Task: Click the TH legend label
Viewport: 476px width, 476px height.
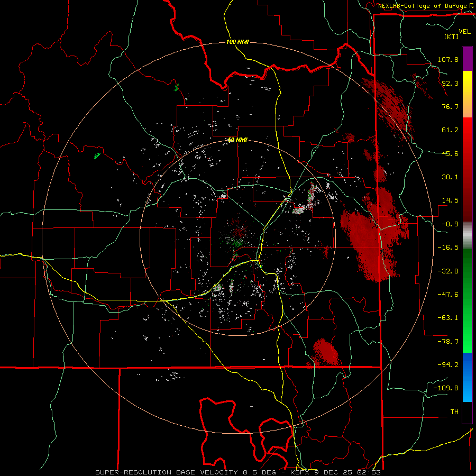Action: [x=454, y=412]
